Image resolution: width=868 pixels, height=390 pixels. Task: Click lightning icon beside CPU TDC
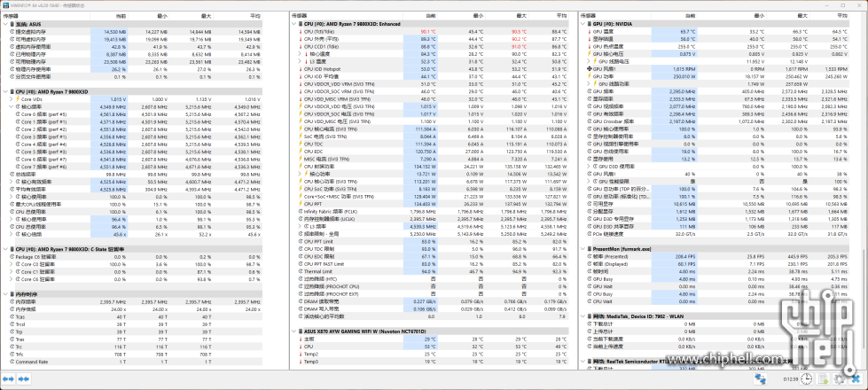[x=301, y=144]
